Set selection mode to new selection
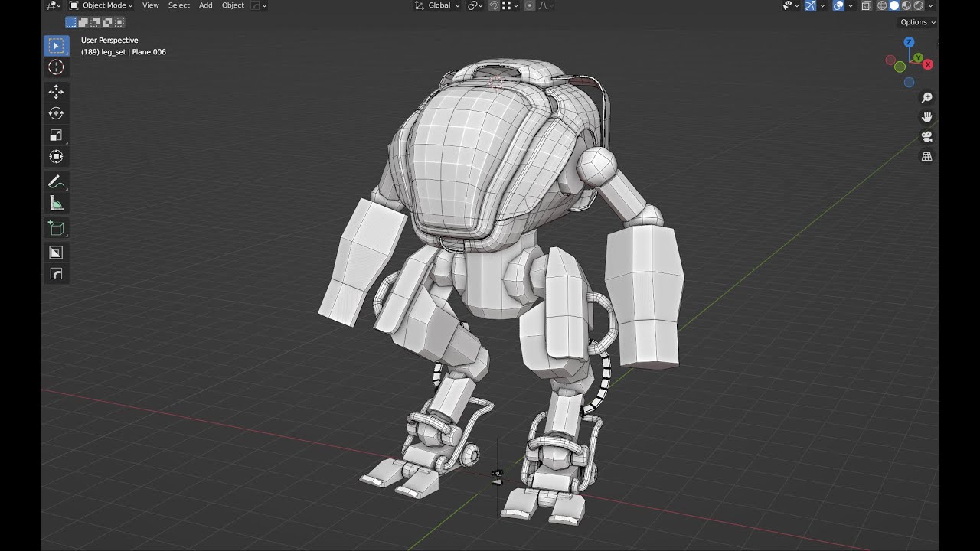Image resolution: width=980 pixels, height=551 pixels. coord(71,22)
